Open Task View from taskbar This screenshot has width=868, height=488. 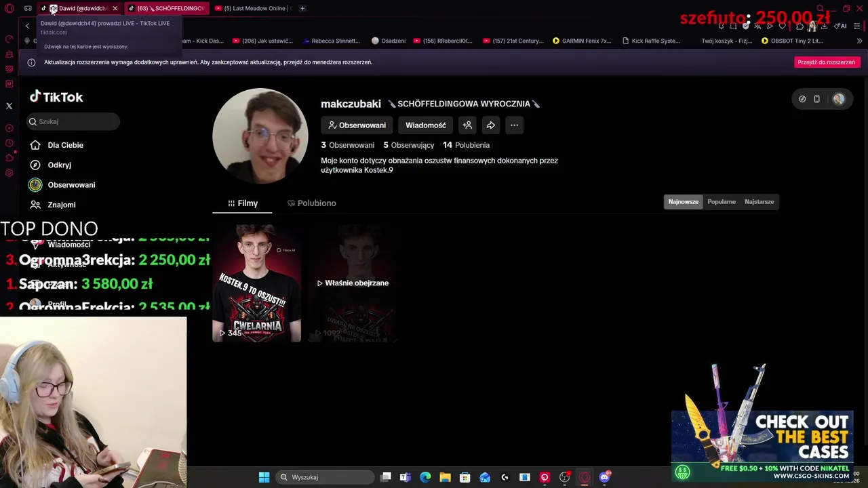coord(386,477)
